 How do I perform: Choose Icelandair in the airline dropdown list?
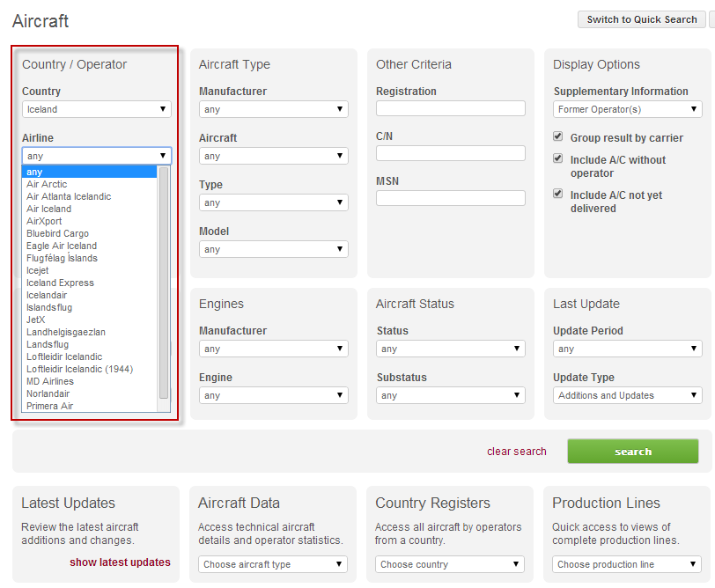(48, 295)
